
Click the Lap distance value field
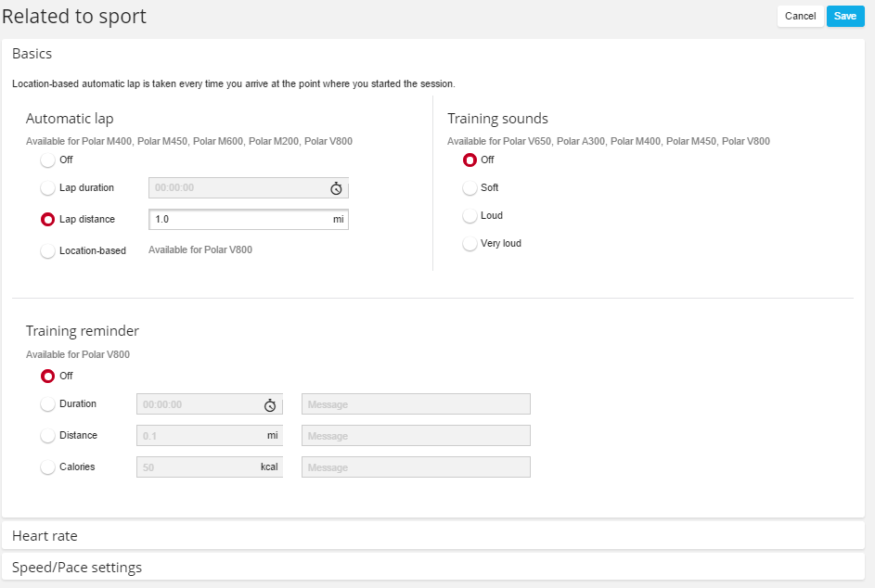pos(238,220)
